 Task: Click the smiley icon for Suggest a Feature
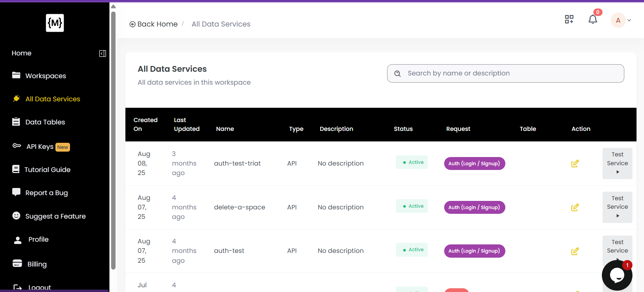(16, 216)
